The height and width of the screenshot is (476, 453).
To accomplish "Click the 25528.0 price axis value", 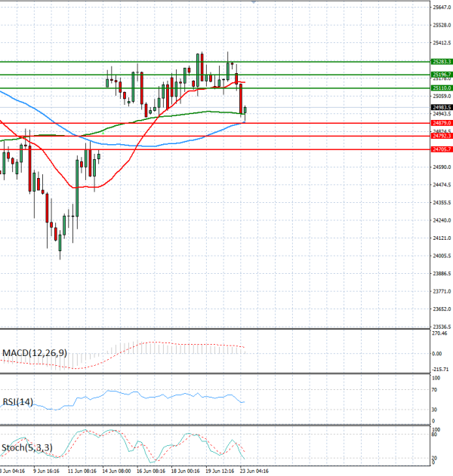I will click(x=442, y=25).
